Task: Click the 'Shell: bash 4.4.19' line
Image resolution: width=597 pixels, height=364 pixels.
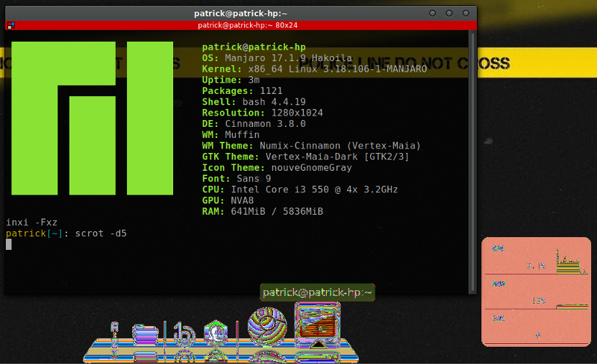Action: (x=254, y=102)
